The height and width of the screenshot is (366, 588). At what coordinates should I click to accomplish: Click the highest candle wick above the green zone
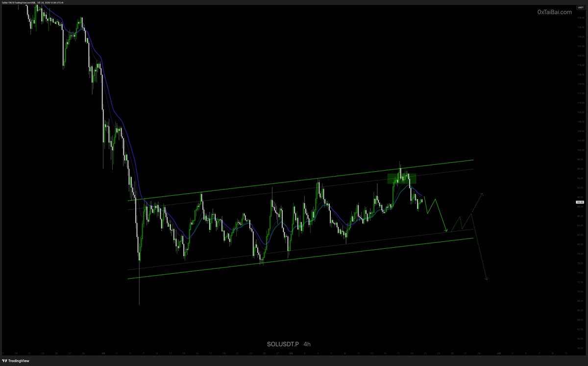coord(400,167)
